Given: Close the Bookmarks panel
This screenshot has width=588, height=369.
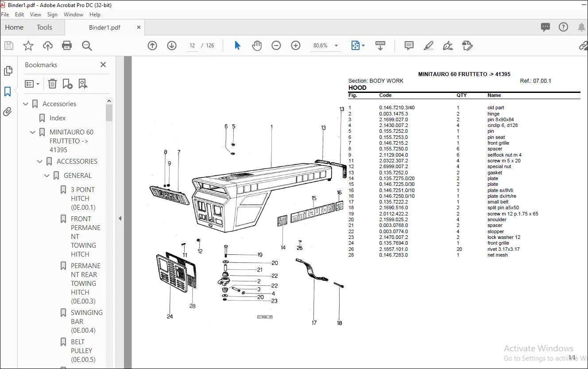Looking at the screenshot, I should click(x=103, y=65).
